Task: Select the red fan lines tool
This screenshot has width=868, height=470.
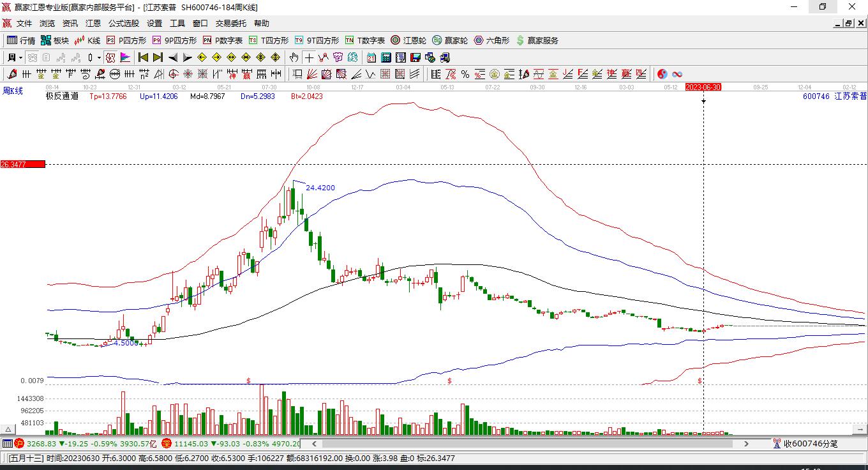Action: click(312, 74)
